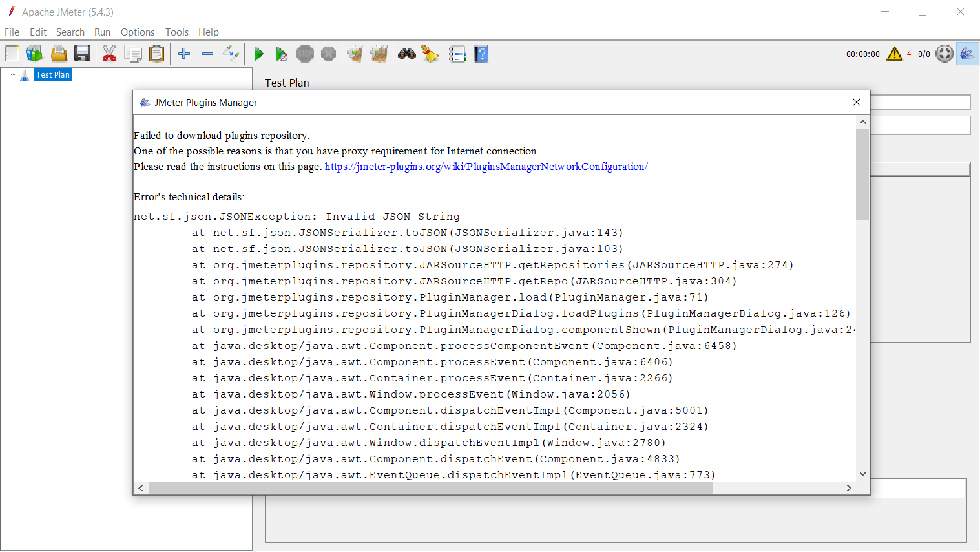This screenshot has width=980, height=552.
Task: Open the Templates icon in toolbar
Action: click(x=35, y=54)
